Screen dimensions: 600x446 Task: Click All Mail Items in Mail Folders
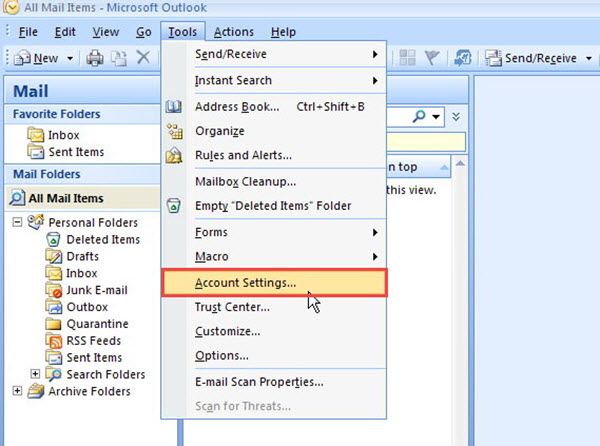point(65,198)
